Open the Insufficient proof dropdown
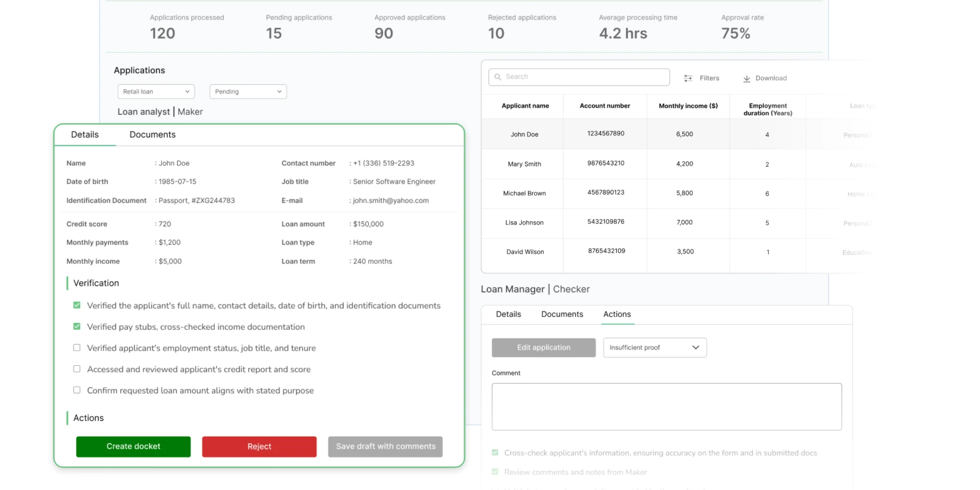 pos(654,347)
